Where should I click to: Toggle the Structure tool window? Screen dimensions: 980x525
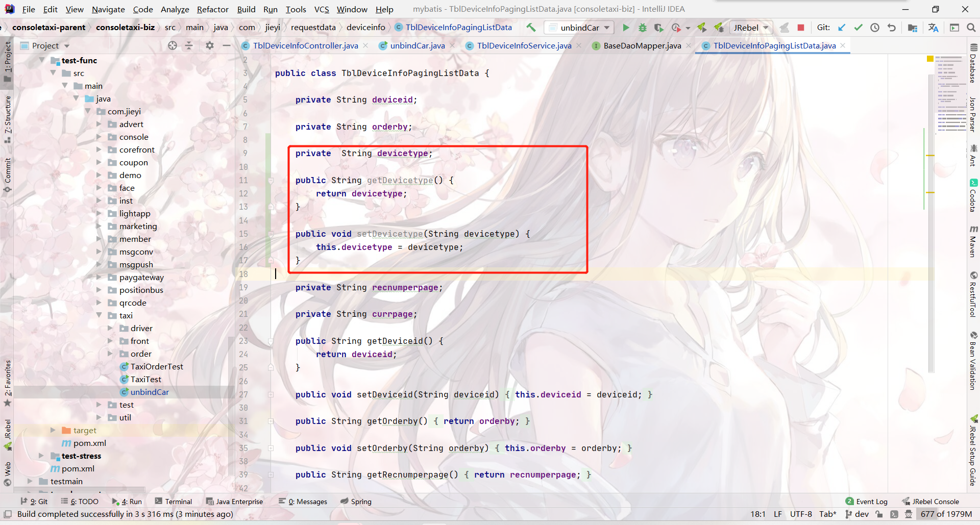[x=7, y=118]
